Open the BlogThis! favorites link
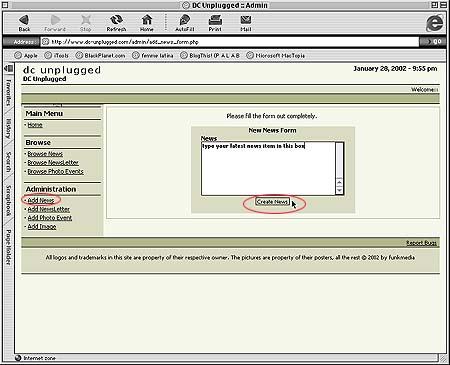The width and height of the screenshot is (450, 365). click(x=210, y=55)
